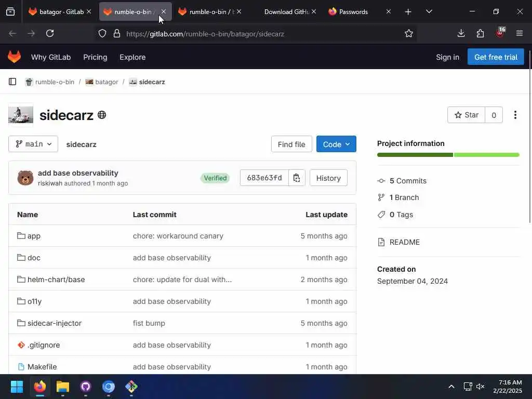Show hidden system tray icons

point(451,387)
